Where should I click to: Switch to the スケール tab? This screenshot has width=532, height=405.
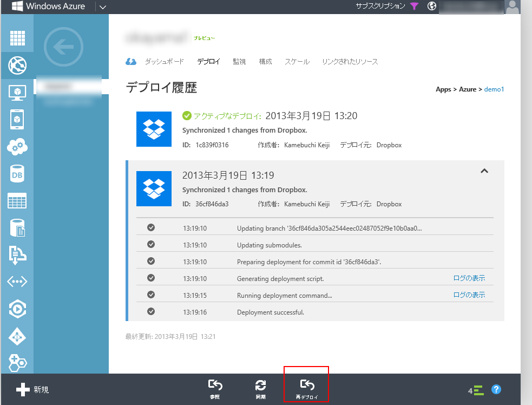click(297, 62)
